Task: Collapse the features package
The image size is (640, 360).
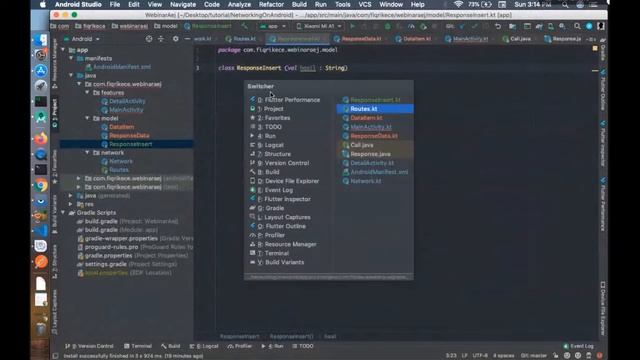Action: coord(87,93)
